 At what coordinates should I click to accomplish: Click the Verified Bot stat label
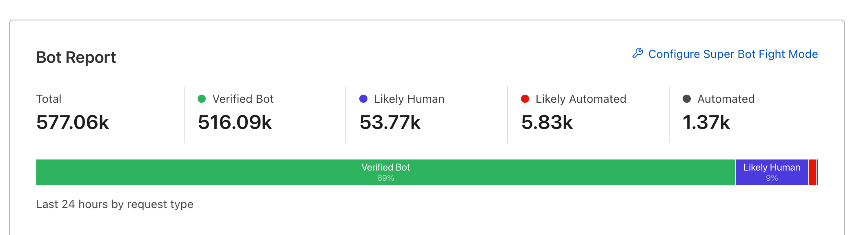pos(243,99)
